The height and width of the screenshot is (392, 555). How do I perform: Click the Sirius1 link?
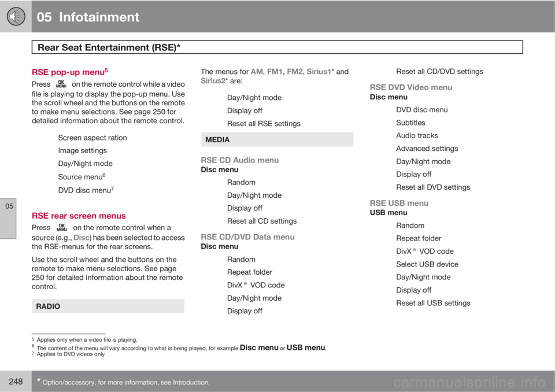point(319,72)
